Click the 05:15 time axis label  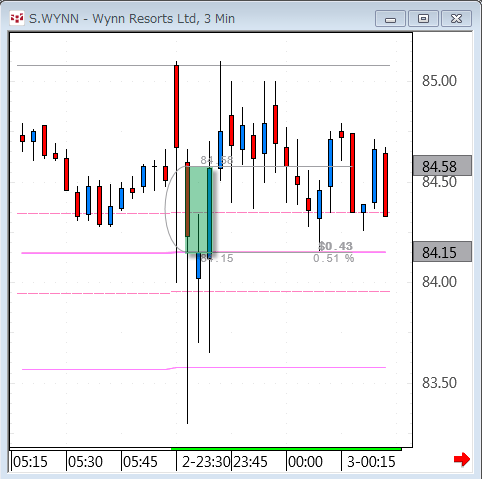30,462
